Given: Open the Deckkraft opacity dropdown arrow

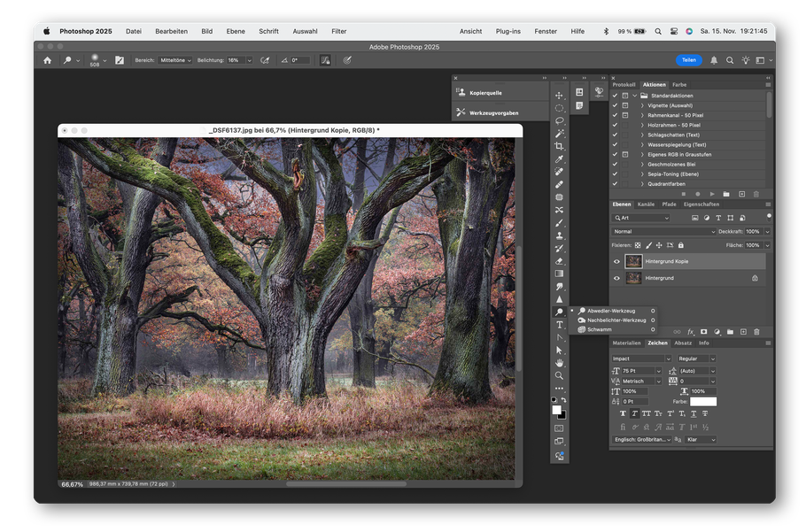Looking at the screenshot, I should [x=767, y=232].
